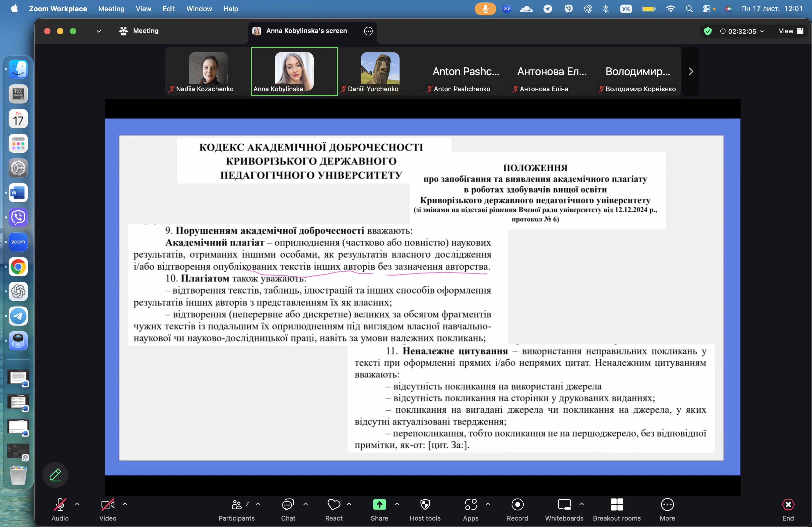The width and height of the screenshot is (812, 527).
Task: Show more participants with right chevron
Action: click(x=691, y=71)
